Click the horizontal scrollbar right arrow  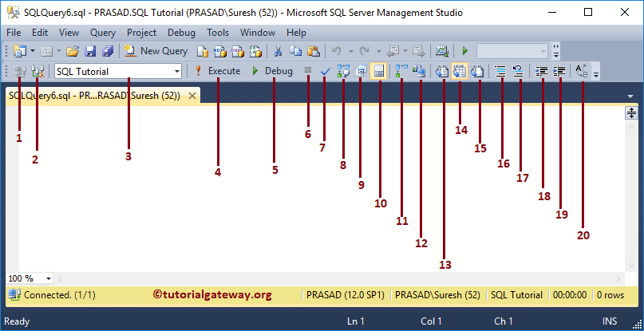coord(618,278)
